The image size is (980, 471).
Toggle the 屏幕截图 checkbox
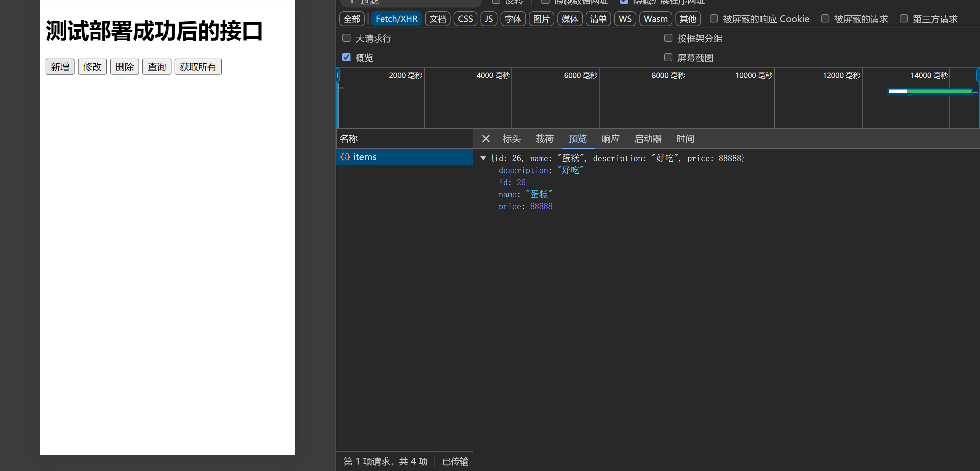click(x=668, y=58)
